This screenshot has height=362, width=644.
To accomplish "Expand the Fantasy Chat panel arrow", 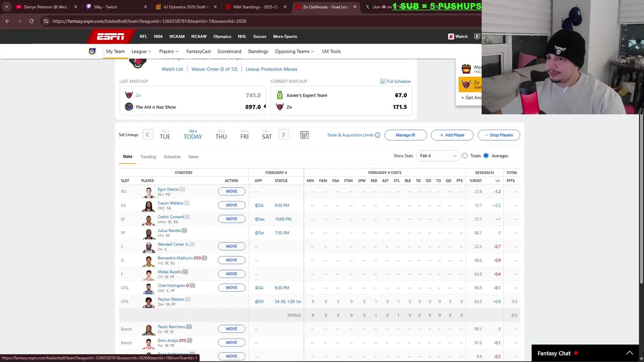I will 629,353.
